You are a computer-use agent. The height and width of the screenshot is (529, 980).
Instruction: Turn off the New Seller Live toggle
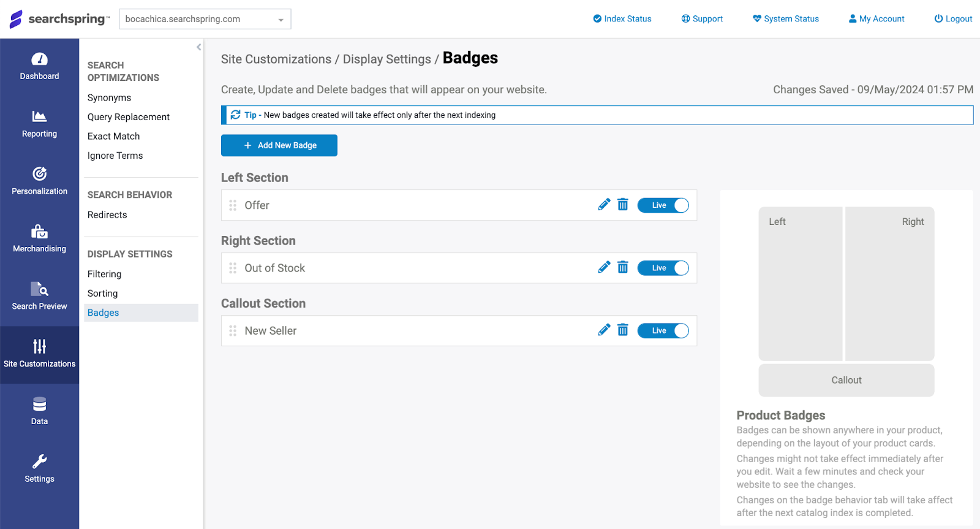point(663,330)
